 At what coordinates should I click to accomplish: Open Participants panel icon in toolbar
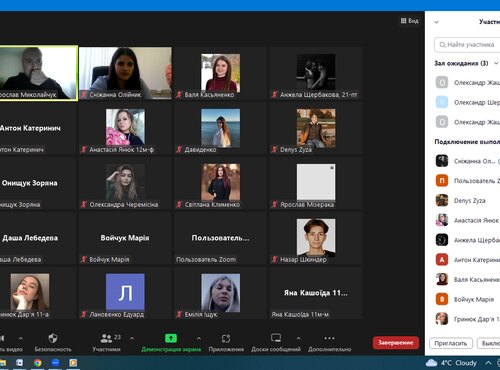coord(106,338)
